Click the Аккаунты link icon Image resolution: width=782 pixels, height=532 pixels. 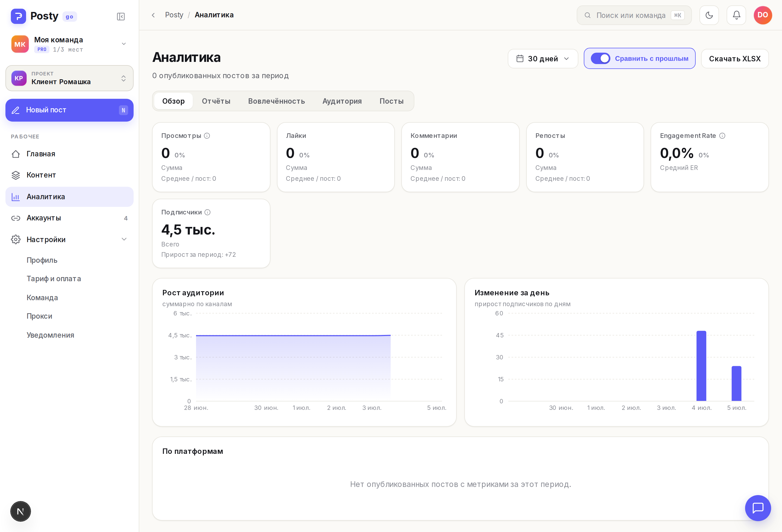16,218
